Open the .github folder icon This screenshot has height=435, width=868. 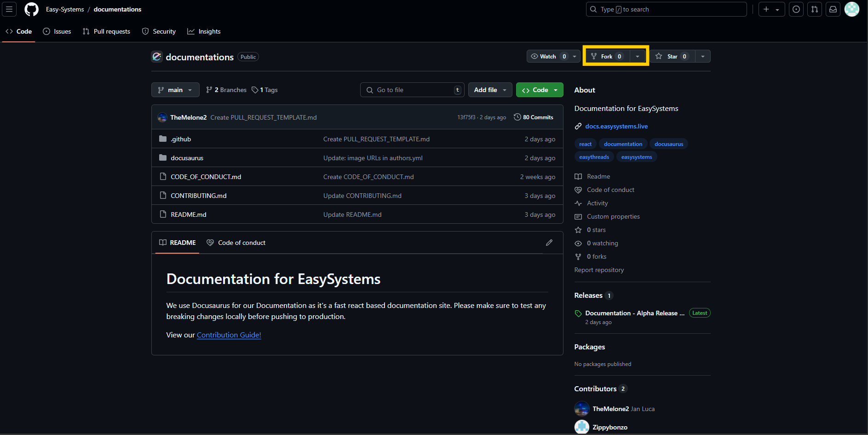click(163, 139)
